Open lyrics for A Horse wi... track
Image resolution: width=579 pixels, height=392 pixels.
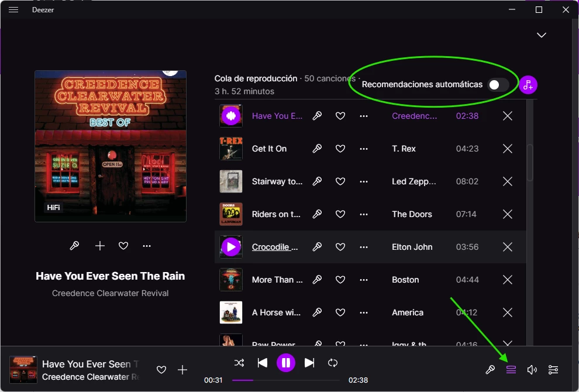pos(317,312)
